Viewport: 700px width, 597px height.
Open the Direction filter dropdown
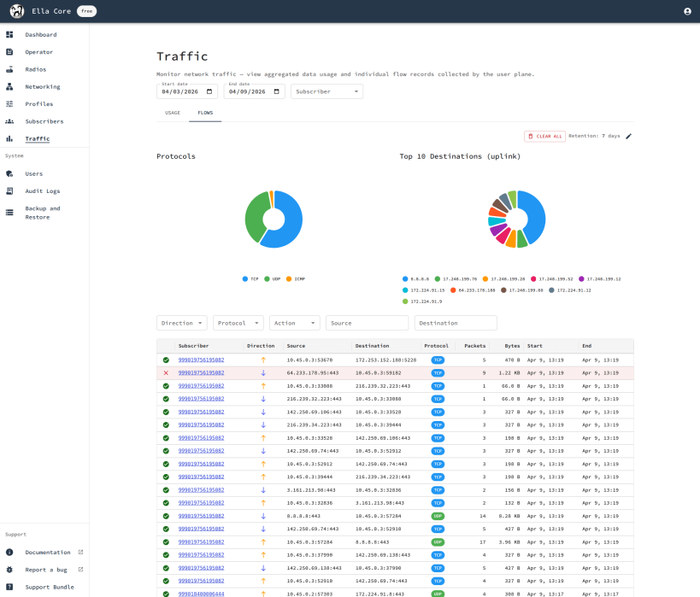(x=182, y=323)
